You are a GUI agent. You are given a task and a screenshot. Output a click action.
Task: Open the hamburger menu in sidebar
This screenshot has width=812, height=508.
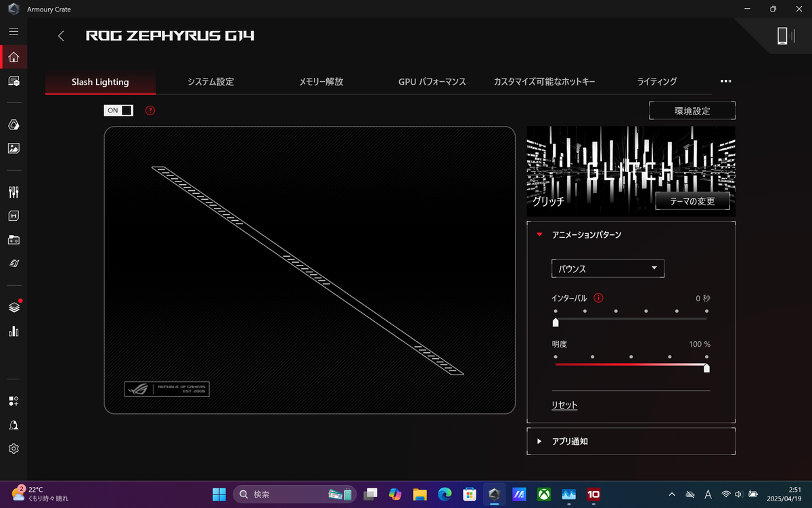(14, 31)
